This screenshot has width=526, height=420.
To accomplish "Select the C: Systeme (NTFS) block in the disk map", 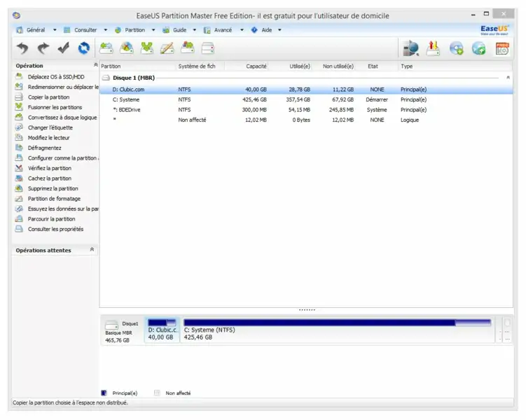I will point(337,330).
